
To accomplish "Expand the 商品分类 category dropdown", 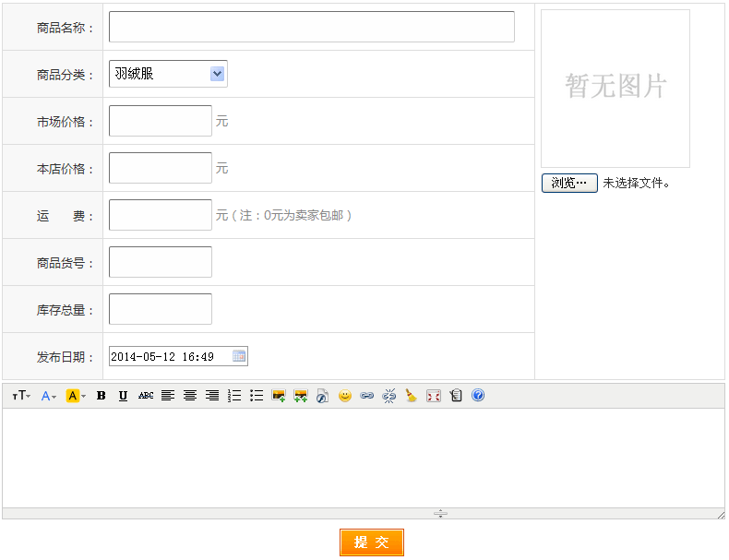I will tap(168, 74).
